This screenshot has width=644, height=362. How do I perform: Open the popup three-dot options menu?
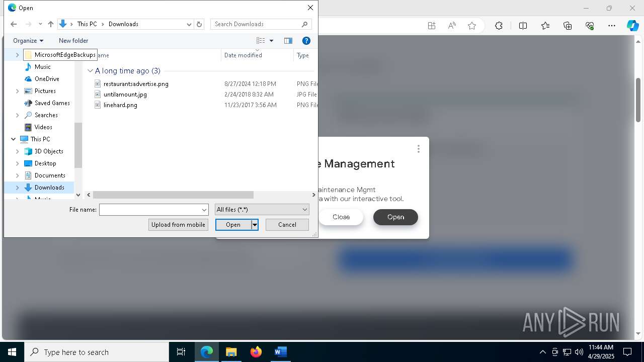pyautogui.click(x=418, y=149)
